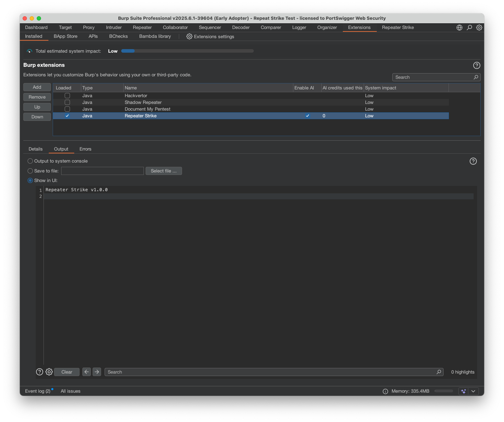Click magnifier icon in the output search bar
Image resolution: width=504 pixels, height=422 pixels.
tap(439, 372)
